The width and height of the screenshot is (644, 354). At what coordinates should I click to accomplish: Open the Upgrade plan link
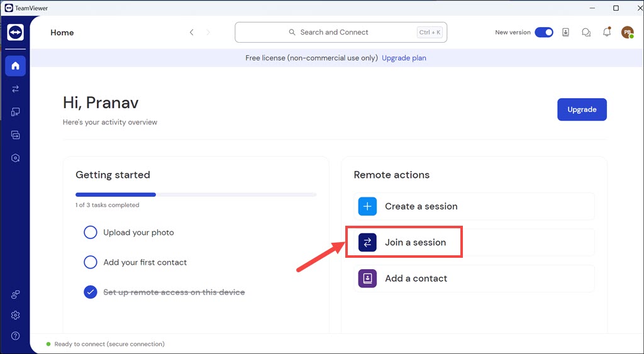point(404,58)
